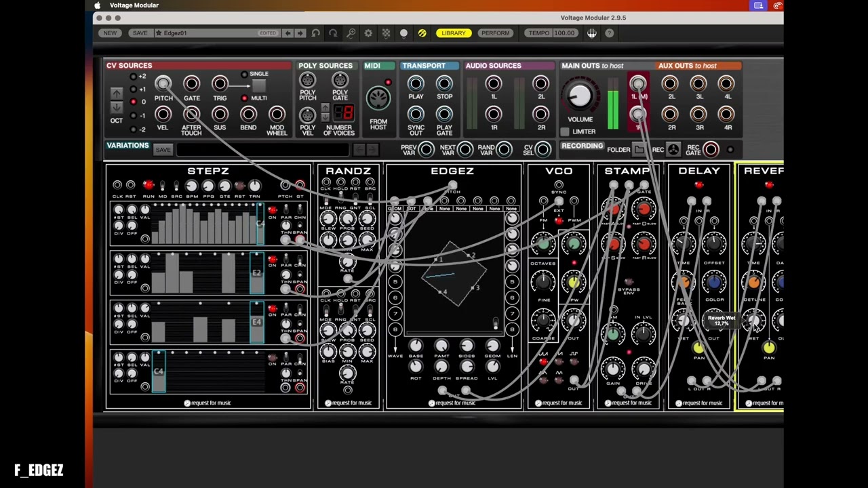This screenshot has width=868, height=488.
Task: Click Aux Outs 4R jack
Action: coord(726,114)
